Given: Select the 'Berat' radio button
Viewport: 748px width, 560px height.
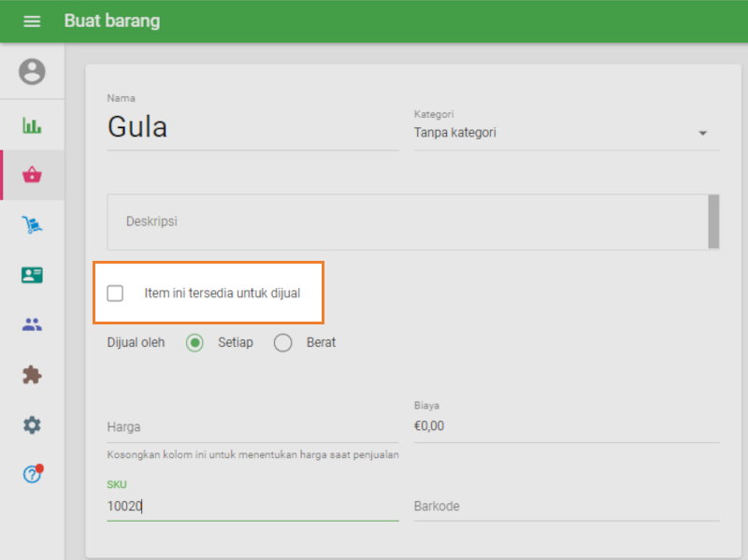Looking at the screenshot, I should tap(282, 342).
